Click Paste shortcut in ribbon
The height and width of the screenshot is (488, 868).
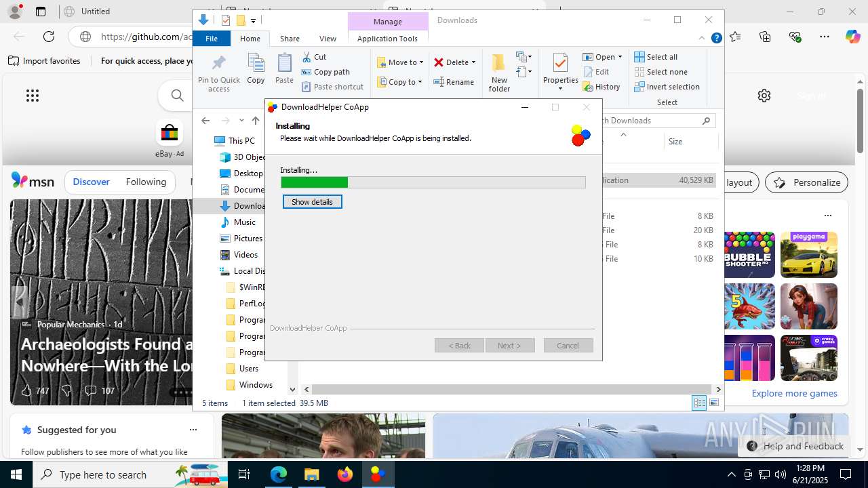tap(332, 87)
